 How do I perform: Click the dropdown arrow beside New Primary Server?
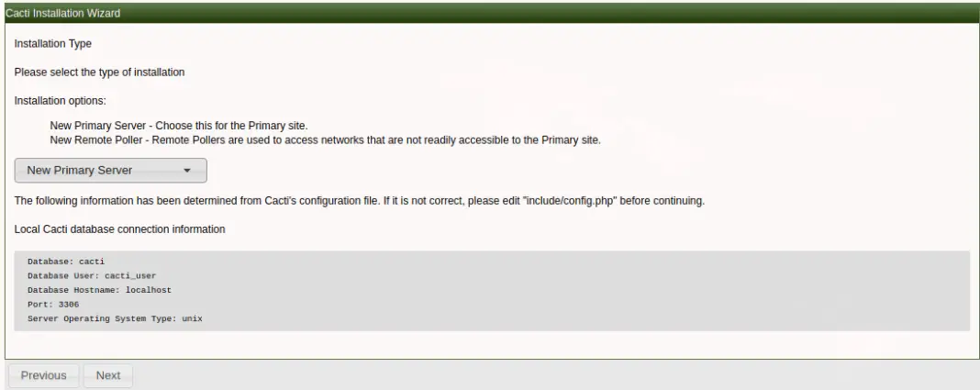[x=186, y=170]
